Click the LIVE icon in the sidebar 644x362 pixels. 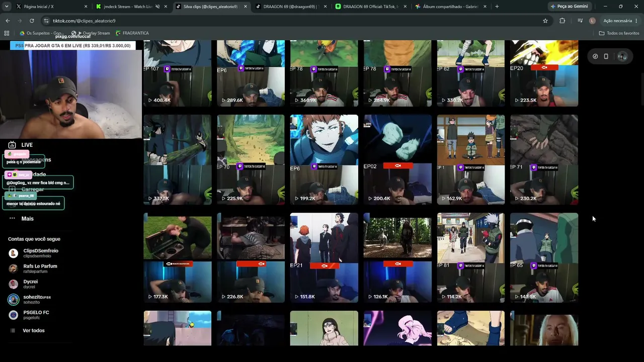coord(12,145)
